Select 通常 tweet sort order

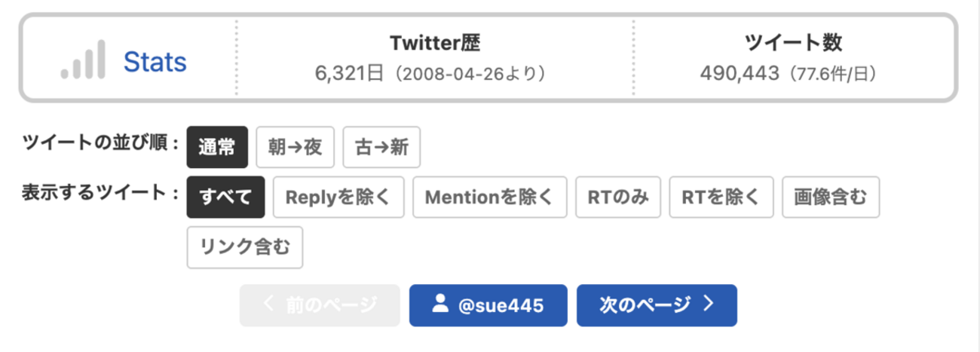[217, 146]
